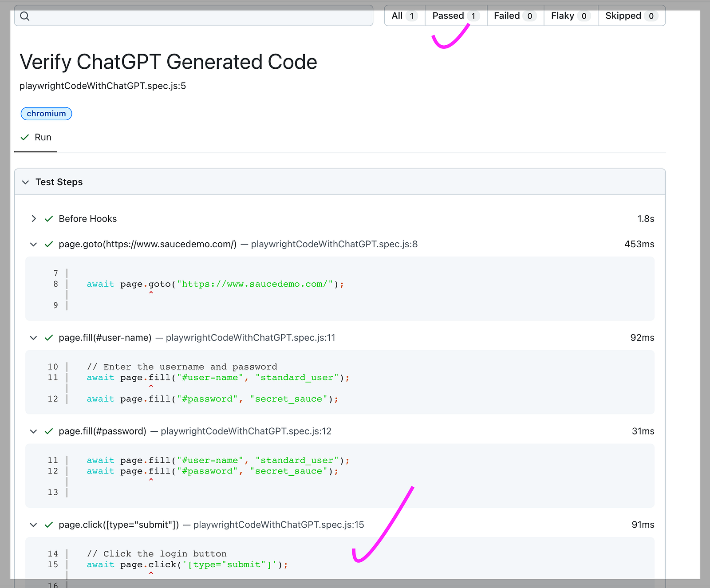Image resolution: width=710 pixels, height=588 pixels.
Task: Click the 'page.click([type="submit"])' step label
Action: 119,525
